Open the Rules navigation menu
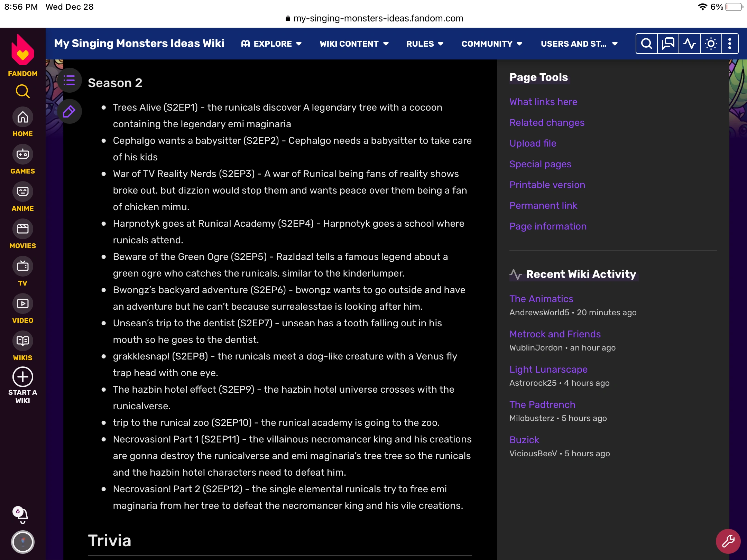 click(x=424, y=44)
